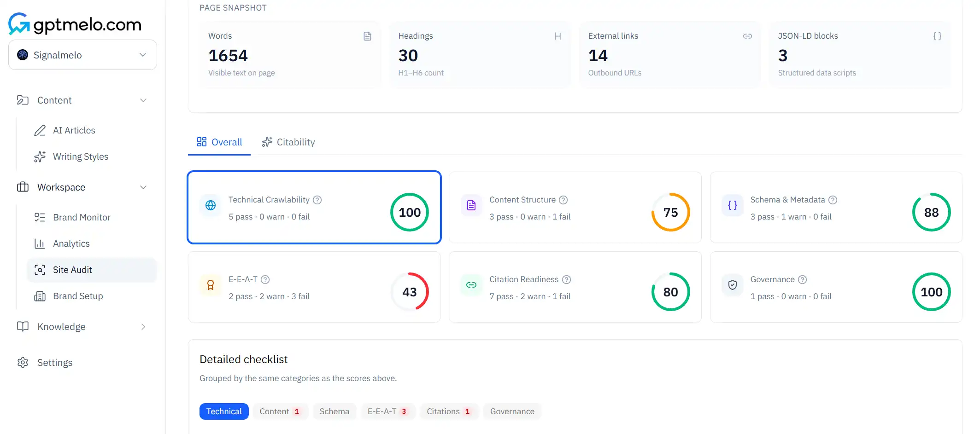Click the Technical Crawlability 100 score ring

coord(410,212)
